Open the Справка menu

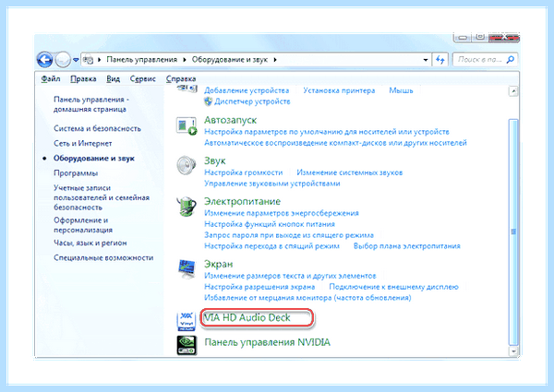pyautogui.click(x=181, y=78)
